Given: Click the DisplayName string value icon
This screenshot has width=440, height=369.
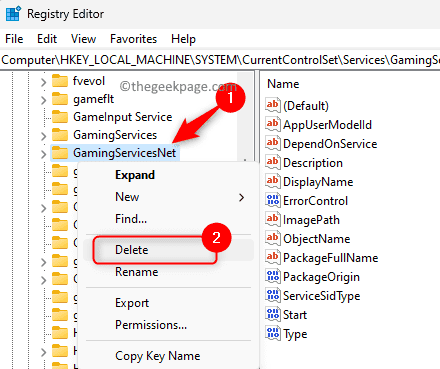Looking at the screenshot, I should [x=272, y=181].
